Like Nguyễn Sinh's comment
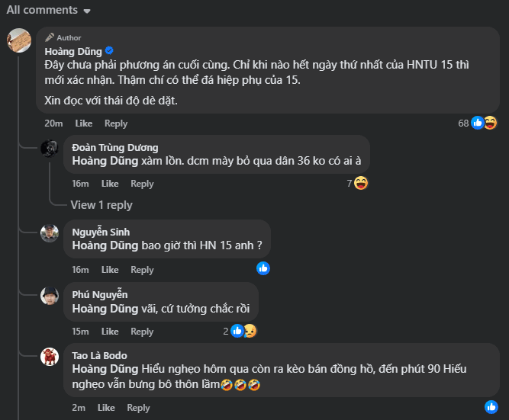Screen dimensions: 509x420 (x=110, y=270)
